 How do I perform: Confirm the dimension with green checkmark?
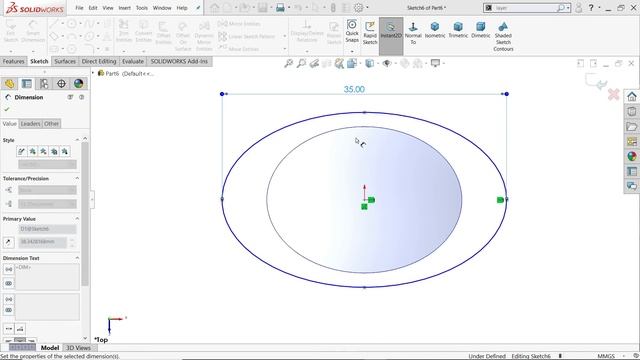point(7,109)
